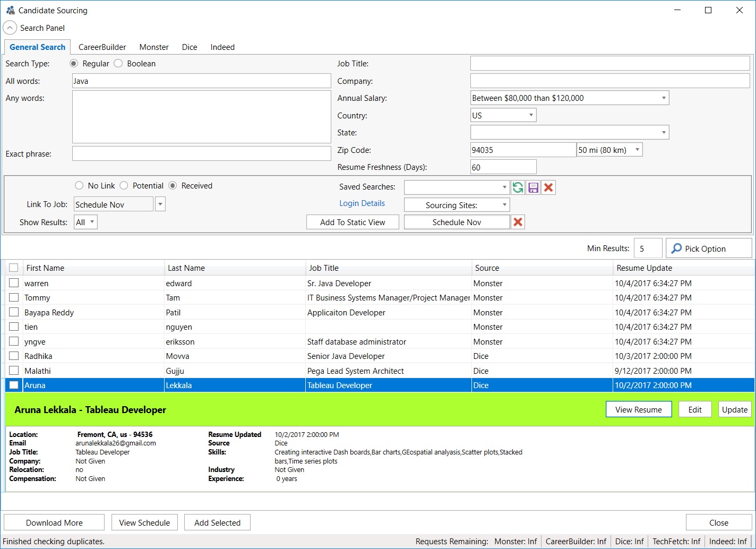The height and width of the screenshot is (549, 756).
Task: Click the Pick Option search button
Action: point(709,248)
